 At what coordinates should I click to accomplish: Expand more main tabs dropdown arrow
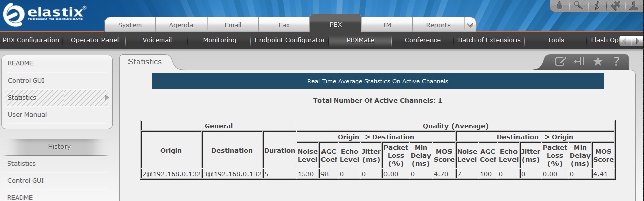470,25
